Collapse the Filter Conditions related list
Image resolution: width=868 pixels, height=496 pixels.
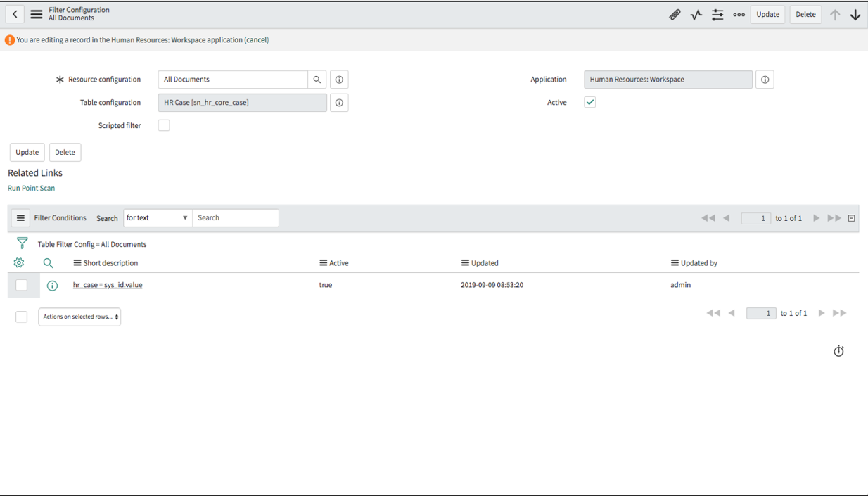pos(851,218)
